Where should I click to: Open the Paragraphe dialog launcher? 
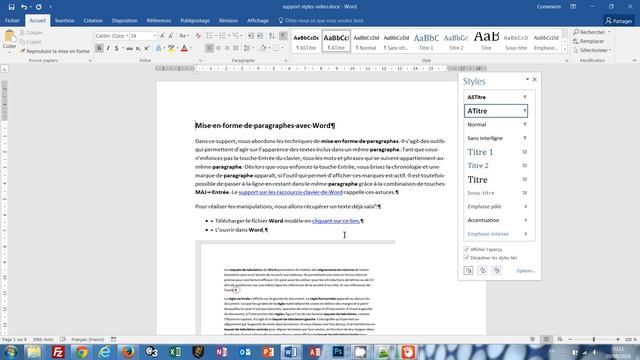click(285, 60)
